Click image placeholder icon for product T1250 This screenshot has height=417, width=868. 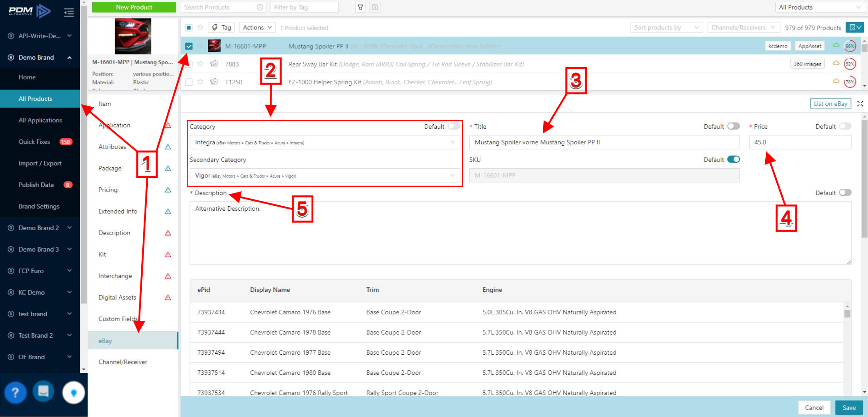[x=214, y=82]
